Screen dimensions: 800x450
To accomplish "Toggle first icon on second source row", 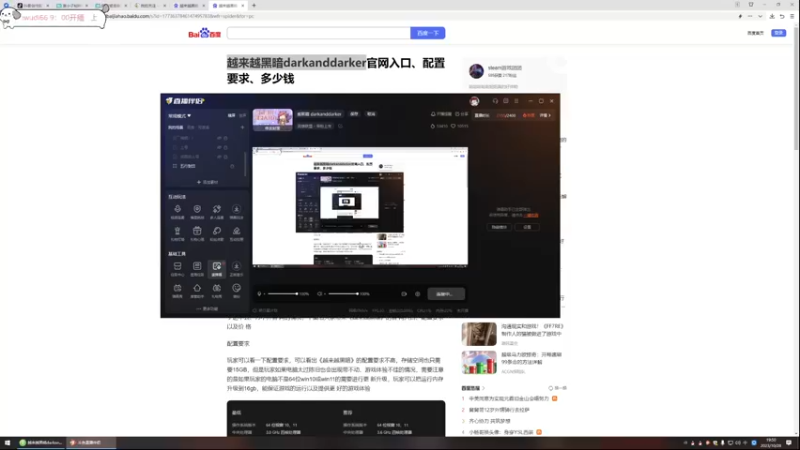I will [x=219, y=147].
